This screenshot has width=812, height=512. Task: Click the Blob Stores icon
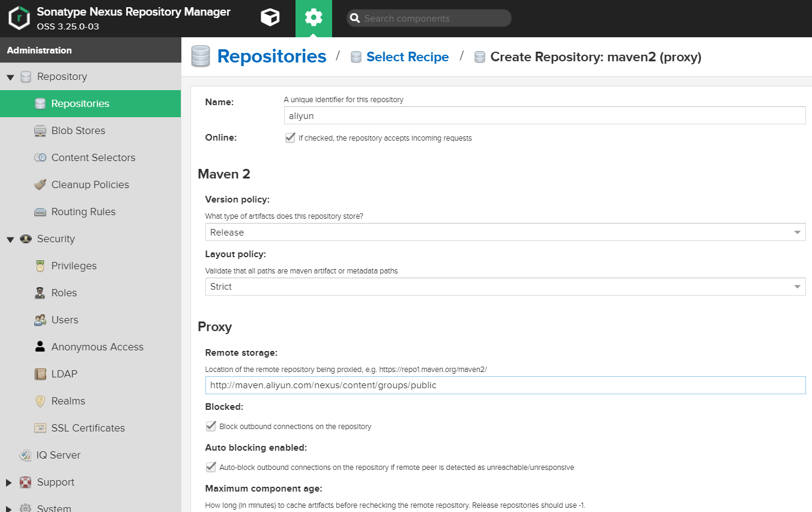tap(40, 131)
